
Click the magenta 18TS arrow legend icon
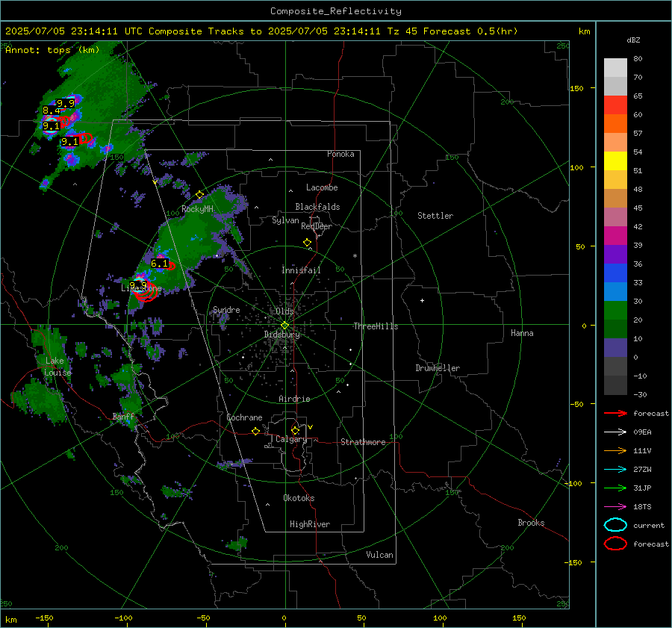click(615, 507)
